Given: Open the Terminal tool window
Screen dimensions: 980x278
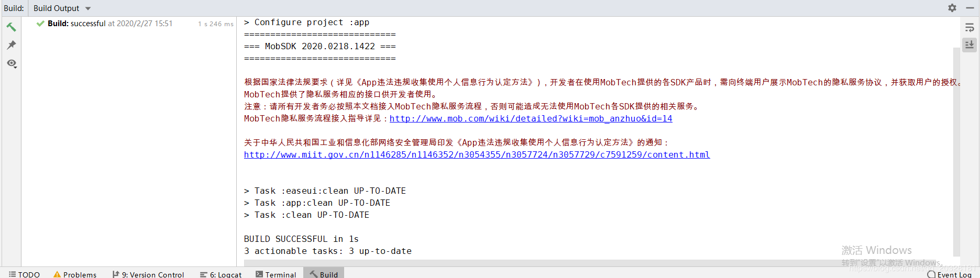Looking at the screenshot, I should coord(276,274).
